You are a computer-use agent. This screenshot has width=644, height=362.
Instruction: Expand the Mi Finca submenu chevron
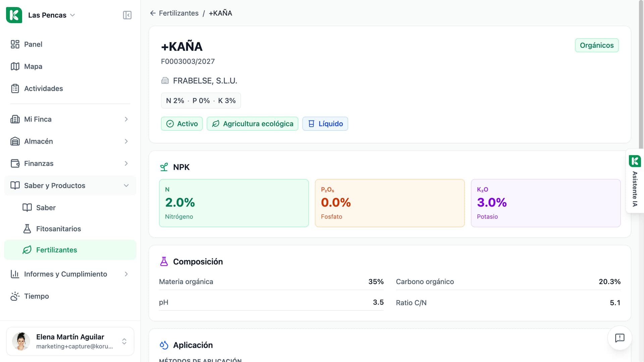coord(126,119)
